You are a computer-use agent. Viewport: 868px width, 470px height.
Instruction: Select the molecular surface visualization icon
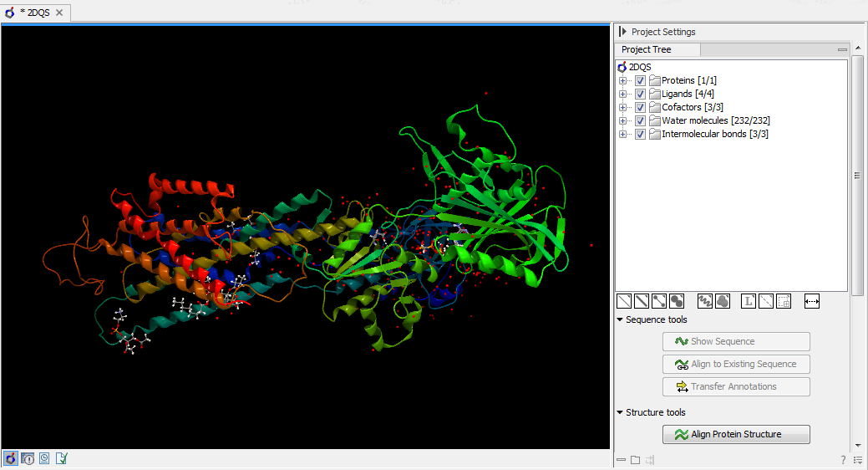(723, 301)
